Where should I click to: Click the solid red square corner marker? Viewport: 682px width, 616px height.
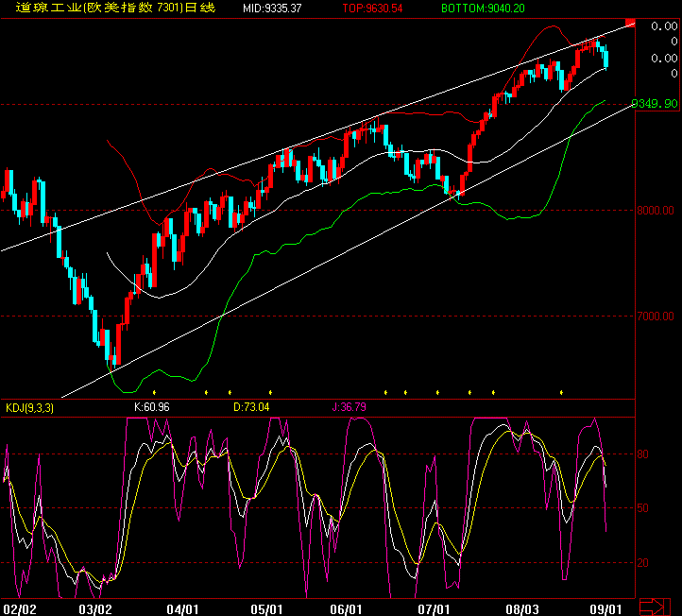click(x=630, y=23)
